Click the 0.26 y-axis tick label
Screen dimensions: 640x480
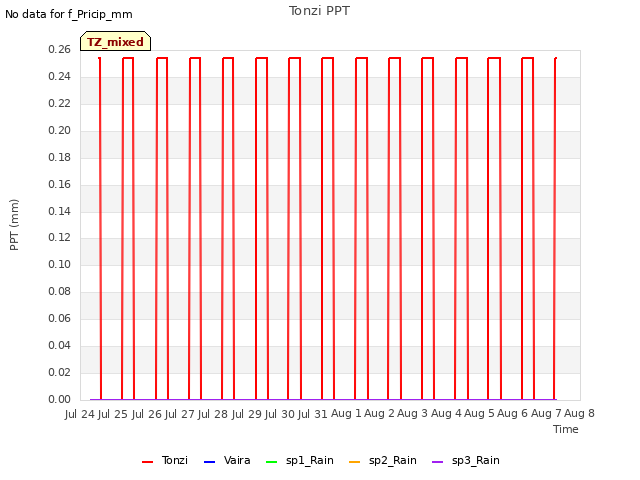[60, 50]
